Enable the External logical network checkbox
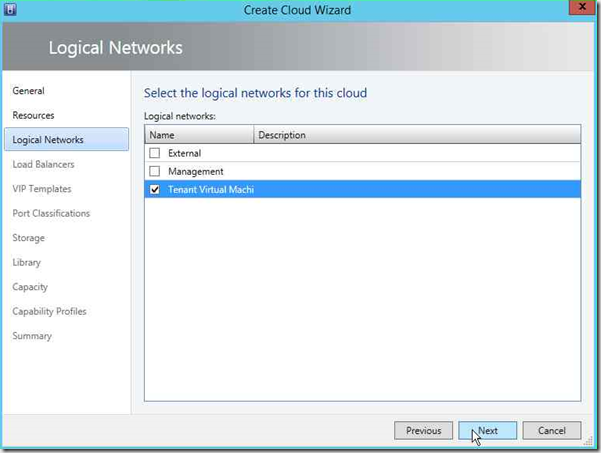Screen dimensions: 601x453 (x=154, y=154)
